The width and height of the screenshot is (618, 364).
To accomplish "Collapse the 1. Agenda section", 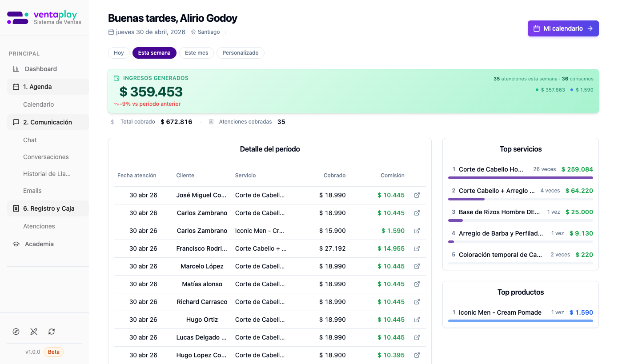I will point(48,87).
